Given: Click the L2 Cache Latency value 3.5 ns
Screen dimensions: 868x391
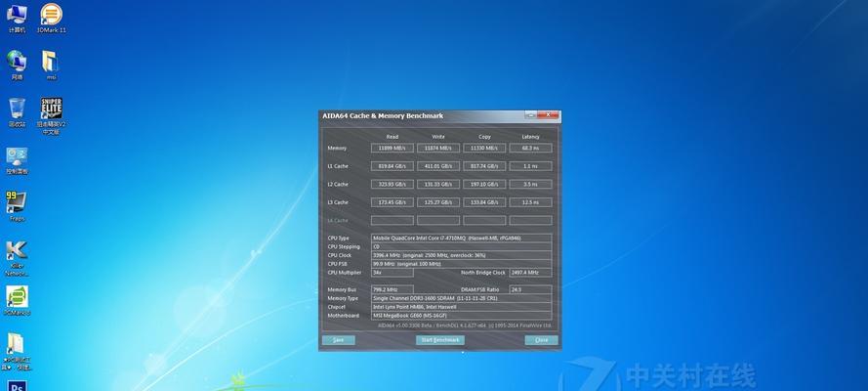Looking at the screenshot, I should click(530, 184).
